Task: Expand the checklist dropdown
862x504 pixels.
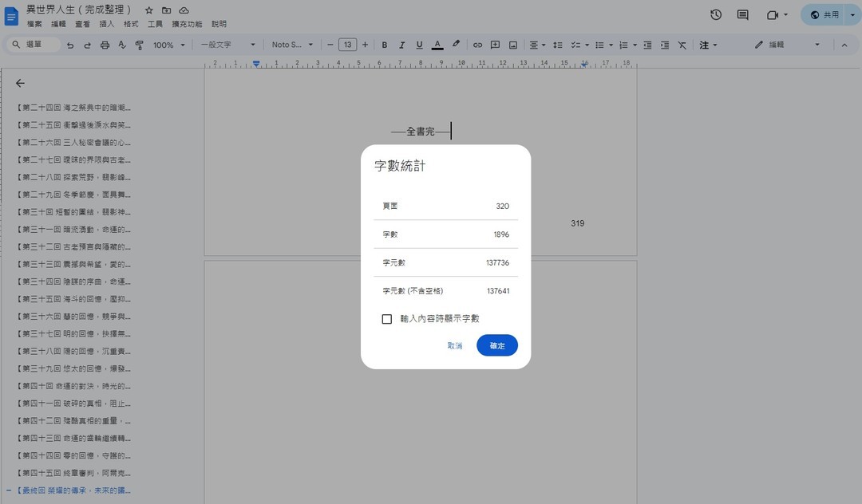Action: pyautogui.click(x=587, y=45)
